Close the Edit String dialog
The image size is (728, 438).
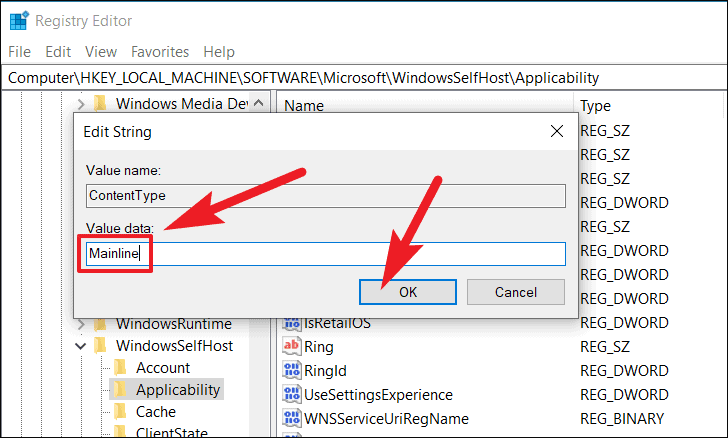[x=557, y=131]
